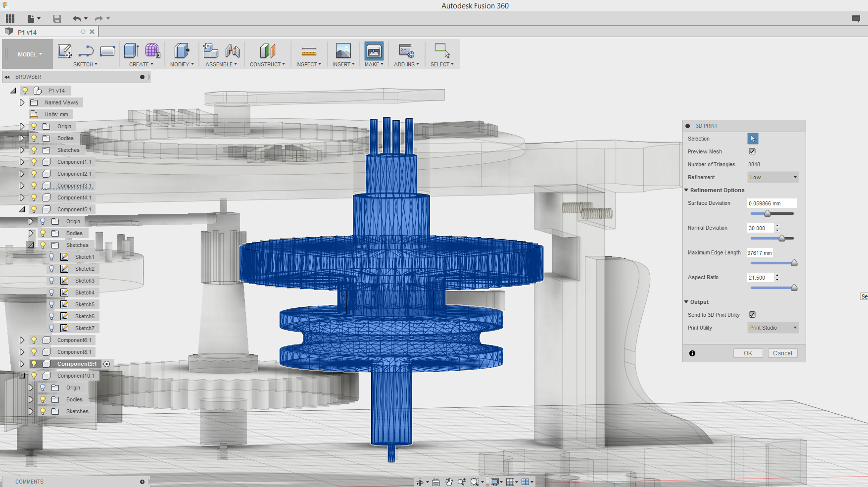Collapse the 3D PRINT dialog header button
The height and width of the screenshot is (487, 868).
click(687, 126)
